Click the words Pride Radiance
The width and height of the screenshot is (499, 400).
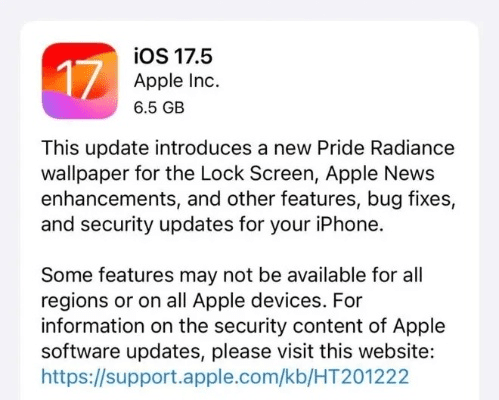[386, 148]
